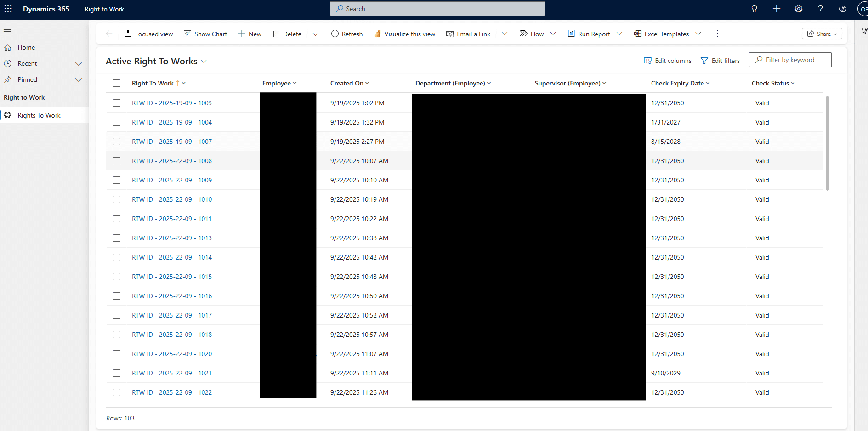This screenshot has width=868, height=431.
Task: Select the checkbox for RTW ID 1014
Action: 117,257
